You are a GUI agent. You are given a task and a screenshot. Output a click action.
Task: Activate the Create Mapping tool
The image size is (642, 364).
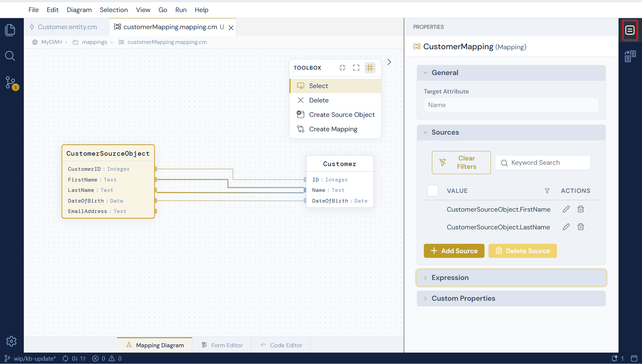pos(335,129)
